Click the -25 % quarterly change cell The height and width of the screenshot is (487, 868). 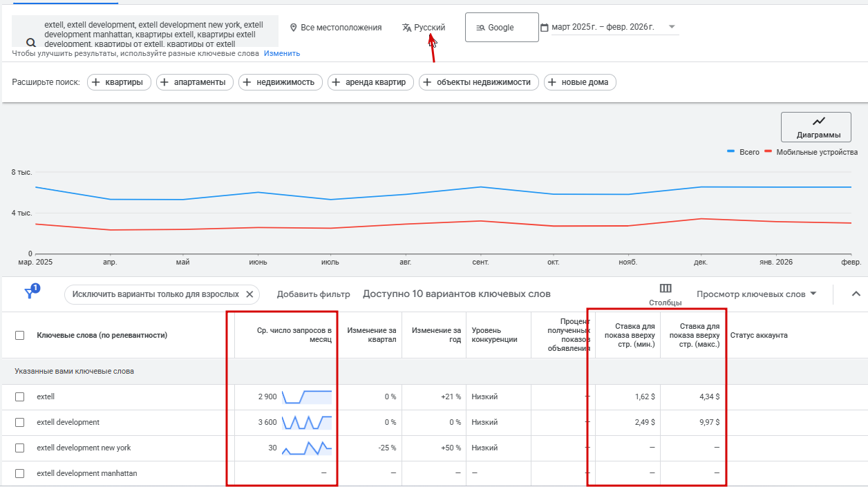click(x=387, y=448)
